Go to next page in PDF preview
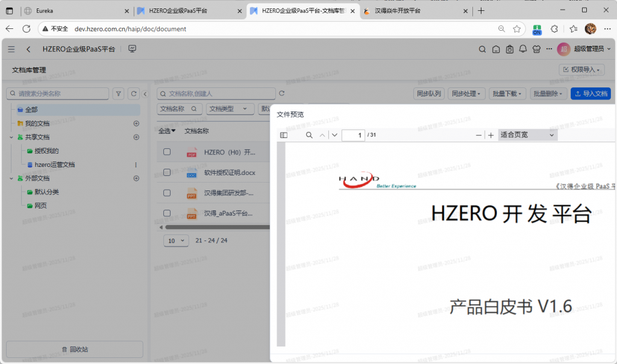The width and height of the screenshot is (617, 364). [x=334, y=135]
